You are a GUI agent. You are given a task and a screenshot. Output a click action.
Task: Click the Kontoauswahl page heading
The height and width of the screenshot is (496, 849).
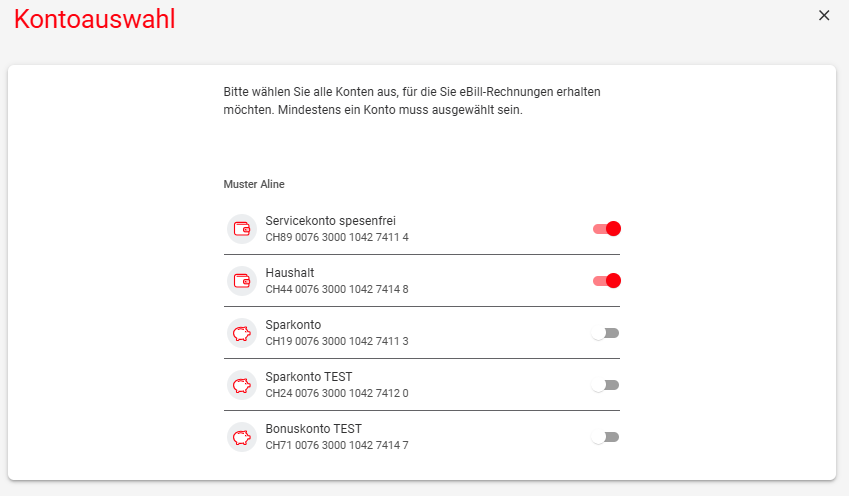(95, 19)
